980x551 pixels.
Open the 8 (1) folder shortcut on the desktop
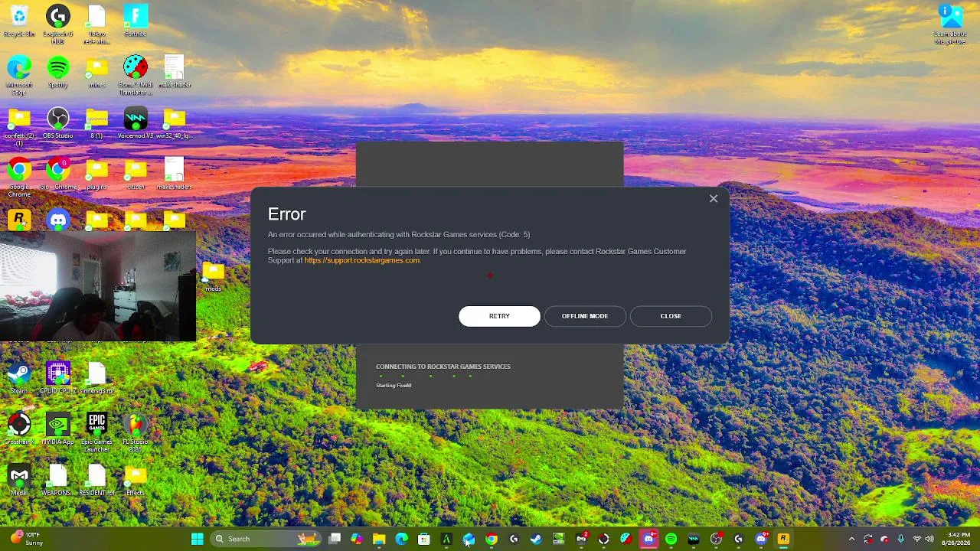(x=96, y=123)
